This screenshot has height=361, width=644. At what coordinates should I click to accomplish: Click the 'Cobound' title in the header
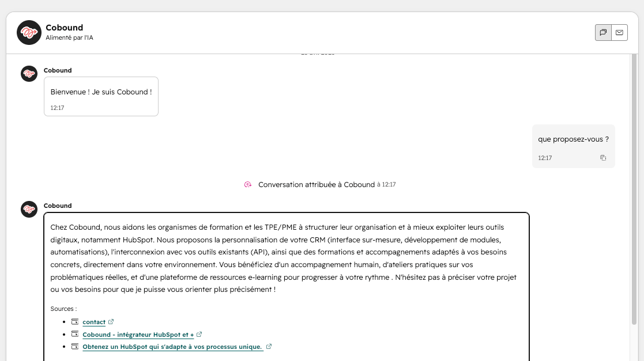(64, 28)
